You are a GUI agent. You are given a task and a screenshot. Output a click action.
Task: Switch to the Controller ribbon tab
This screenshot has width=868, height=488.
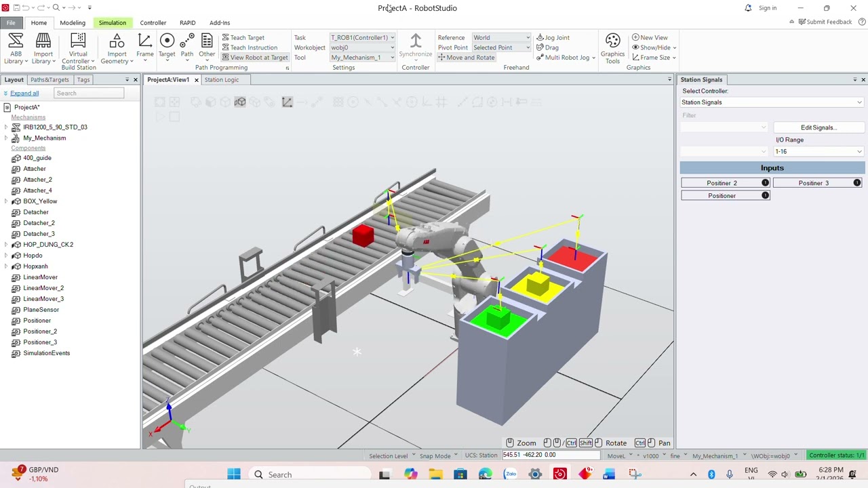pyautogui.click(x=153, y=23)
